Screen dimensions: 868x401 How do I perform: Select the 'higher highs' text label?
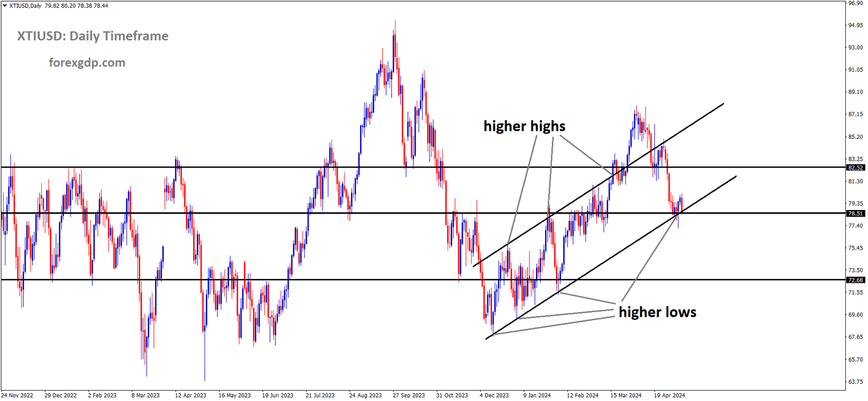(525, 126)
